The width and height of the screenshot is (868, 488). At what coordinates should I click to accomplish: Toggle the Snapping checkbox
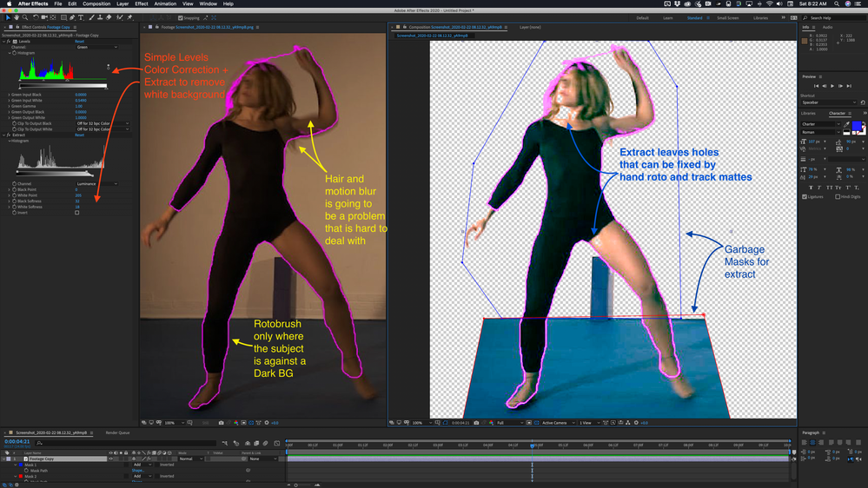click(181, 17)
